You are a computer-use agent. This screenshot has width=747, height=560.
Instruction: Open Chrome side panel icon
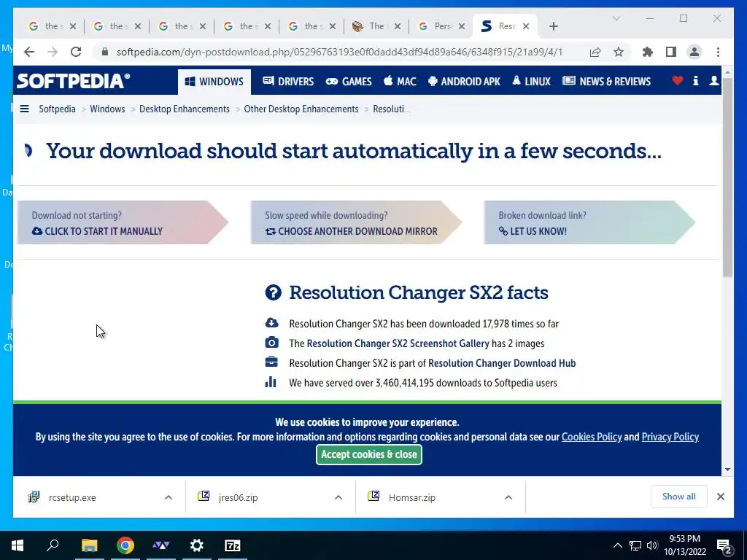(x=671, y=52)
